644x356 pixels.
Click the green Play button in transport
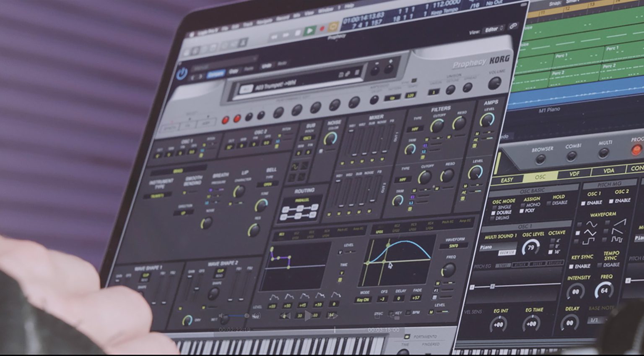pos(310,30)
